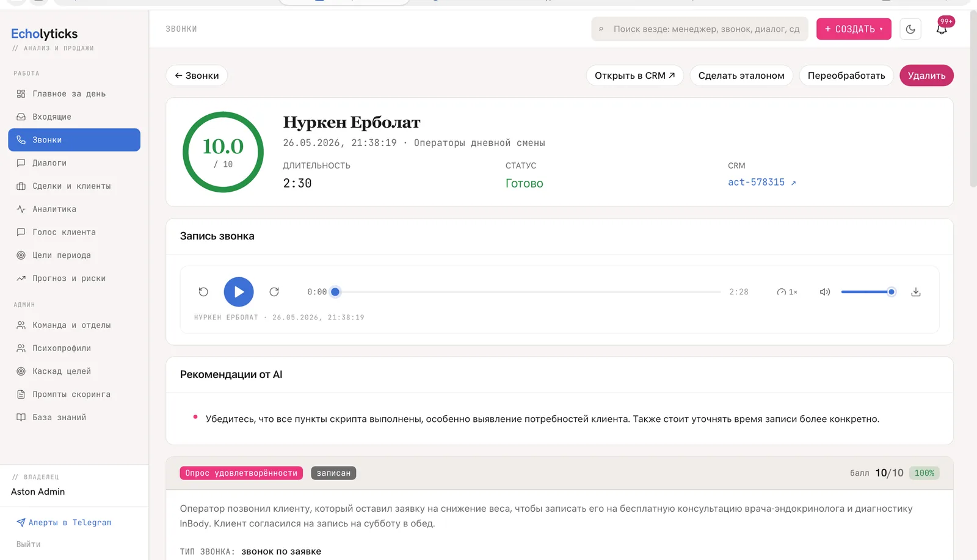The image size is (977, 560).
Task: Click the Нуркен Ерболат heading
Action: pyautogui.click(x=352, y=122)
